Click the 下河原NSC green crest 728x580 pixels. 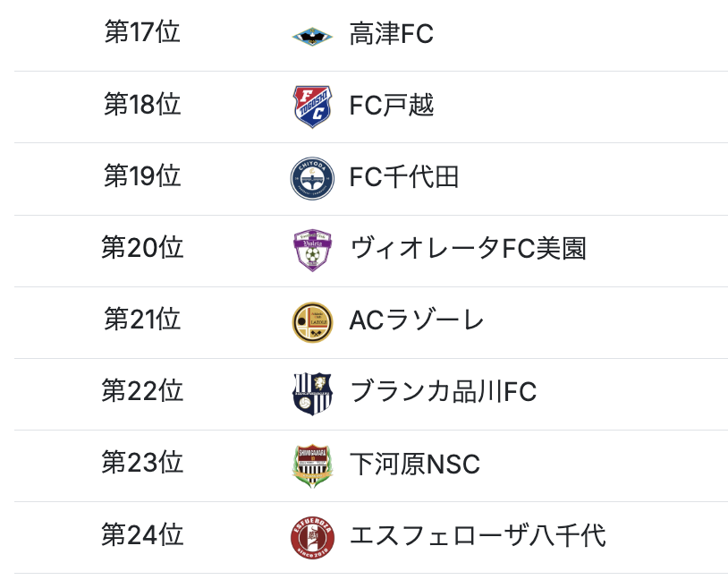tap(312, 465)
